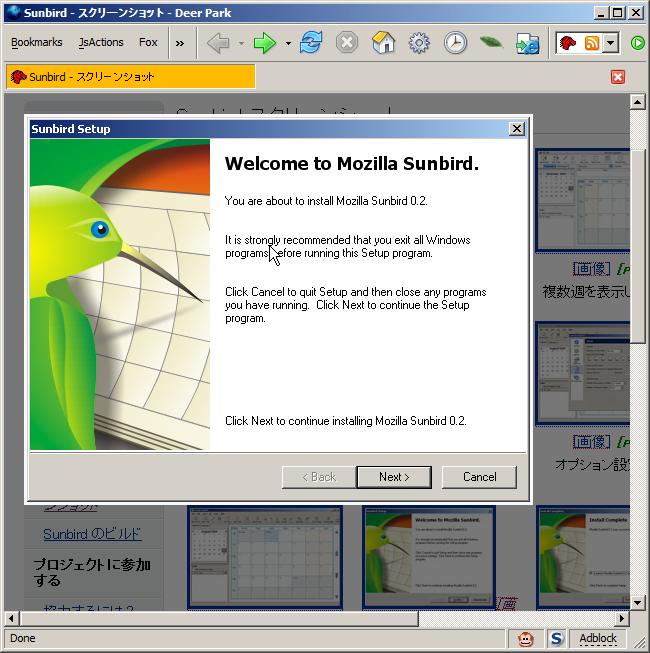Screen dimensions: 650x653
Task: Click the green Forward arrow
Action: 265,42
